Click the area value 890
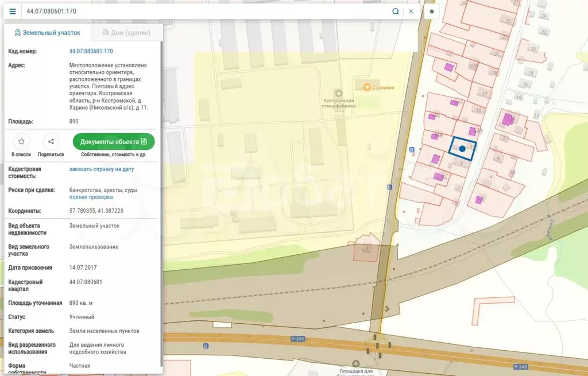 tap(74, 122)
